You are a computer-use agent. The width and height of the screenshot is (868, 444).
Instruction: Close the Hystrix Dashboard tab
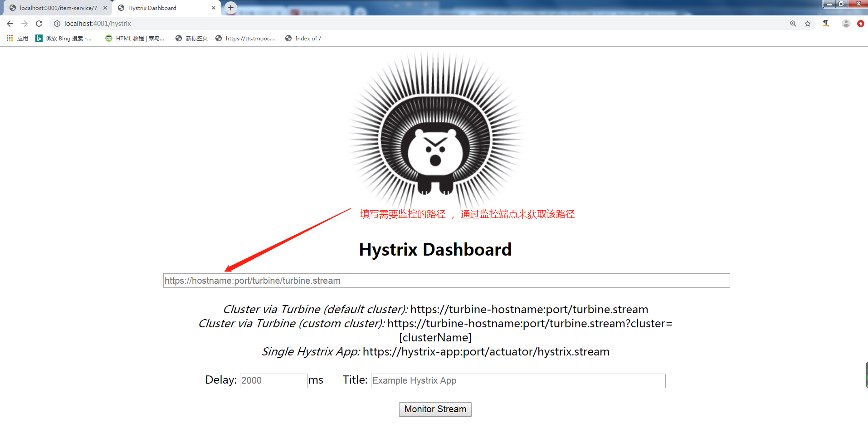pyautogui.click(x=214, y=8)
